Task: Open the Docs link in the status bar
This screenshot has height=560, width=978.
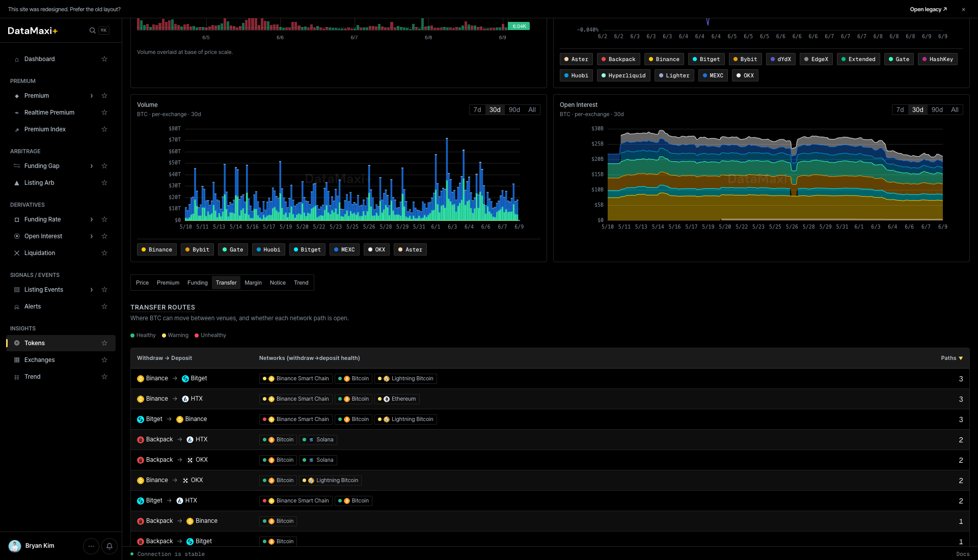Action: click(963, 554)
